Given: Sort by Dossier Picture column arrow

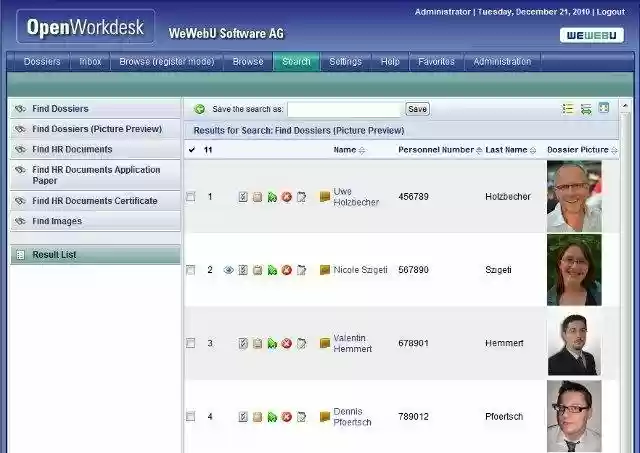Looking at the screenshot, I should (x=614, y=151).
